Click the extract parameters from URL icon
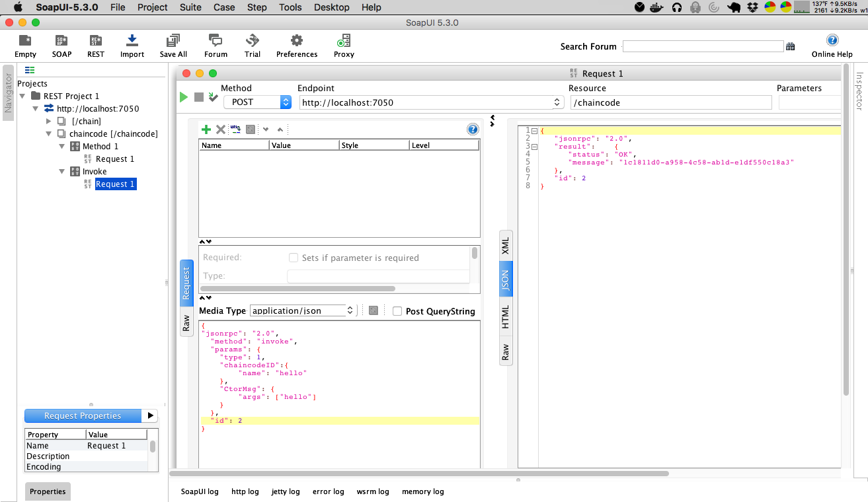Viewport: 868px width, 502px height. (235, 129)
